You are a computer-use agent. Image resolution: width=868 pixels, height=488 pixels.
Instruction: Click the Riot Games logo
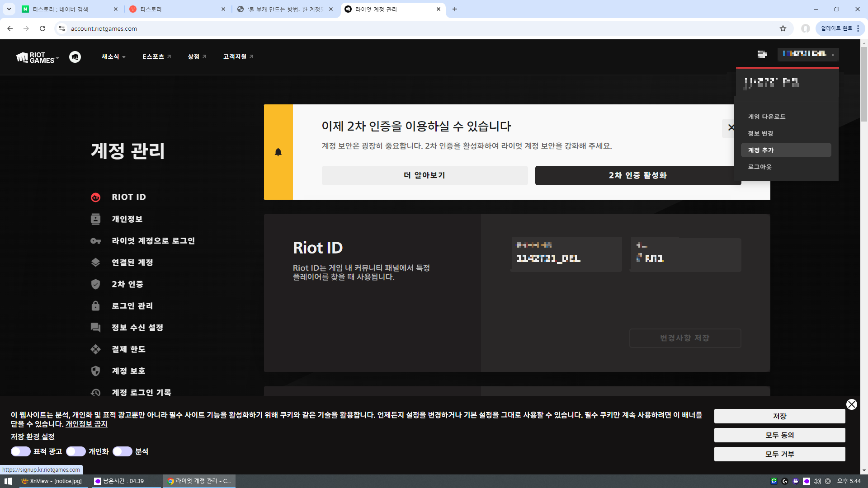pos(35,57)
